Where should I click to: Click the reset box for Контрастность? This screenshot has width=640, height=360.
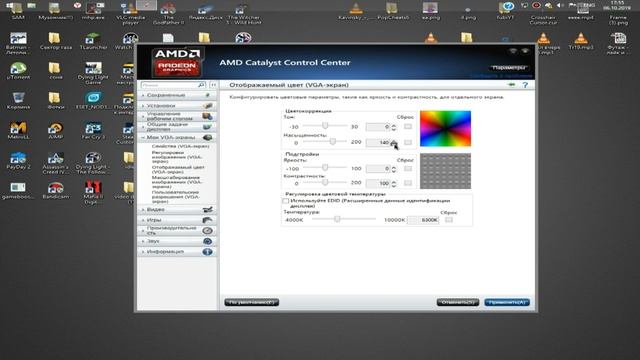(x=408, y=183)
